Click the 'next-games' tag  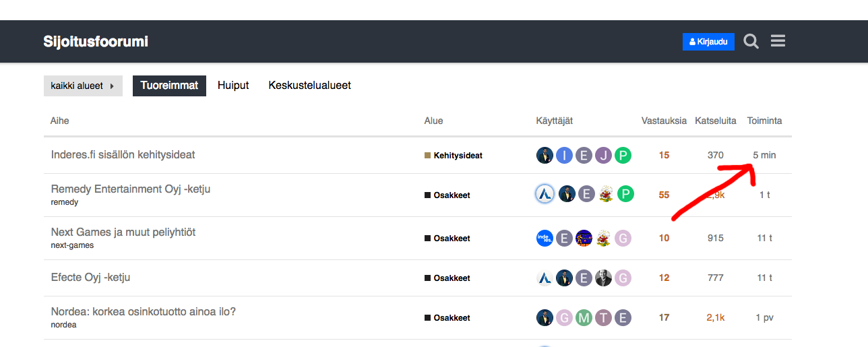tap(72, 245)
